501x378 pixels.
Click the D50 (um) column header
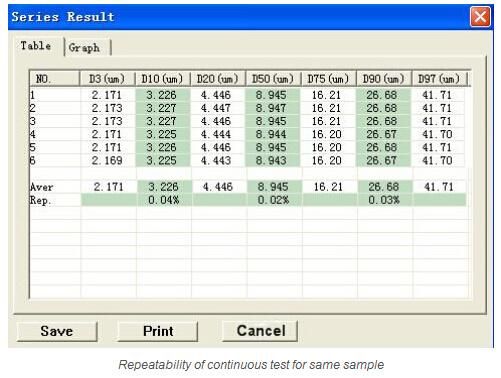point(273,79)
